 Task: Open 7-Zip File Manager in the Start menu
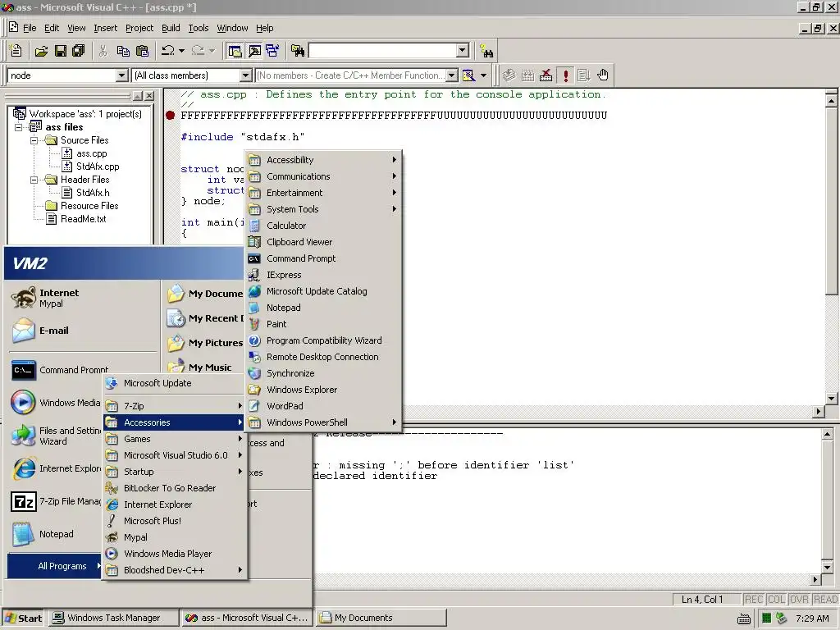coord(56,502)
